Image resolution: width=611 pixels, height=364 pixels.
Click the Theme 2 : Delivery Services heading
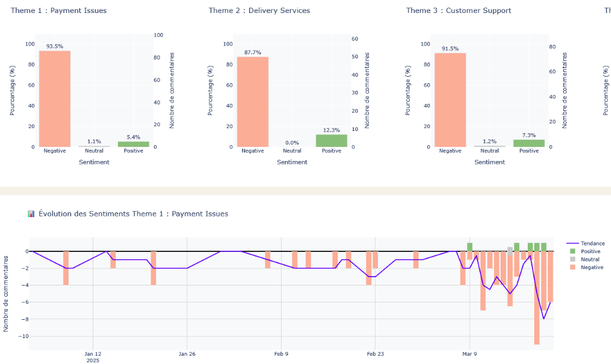tap(259, 11)
